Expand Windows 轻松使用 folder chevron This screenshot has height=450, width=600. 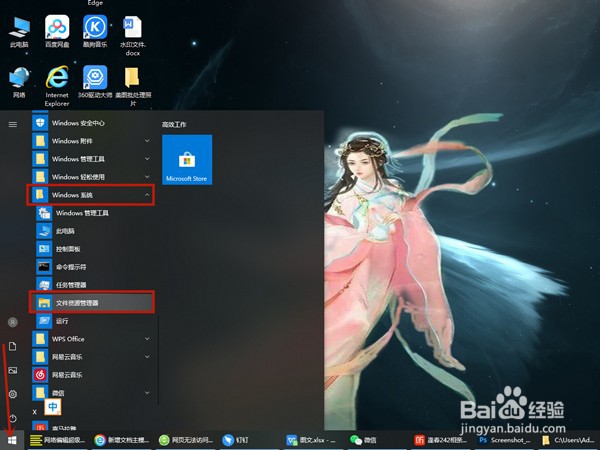pyautogui.click(x=147, y=177)
